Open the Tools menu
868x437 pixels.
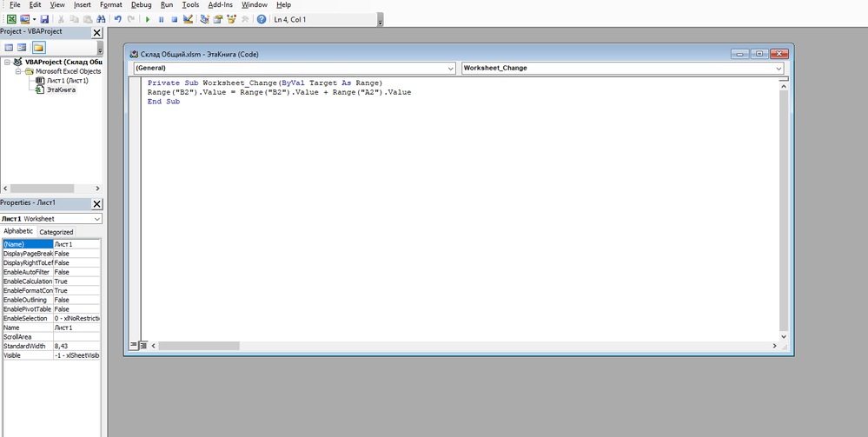(190, 4)
